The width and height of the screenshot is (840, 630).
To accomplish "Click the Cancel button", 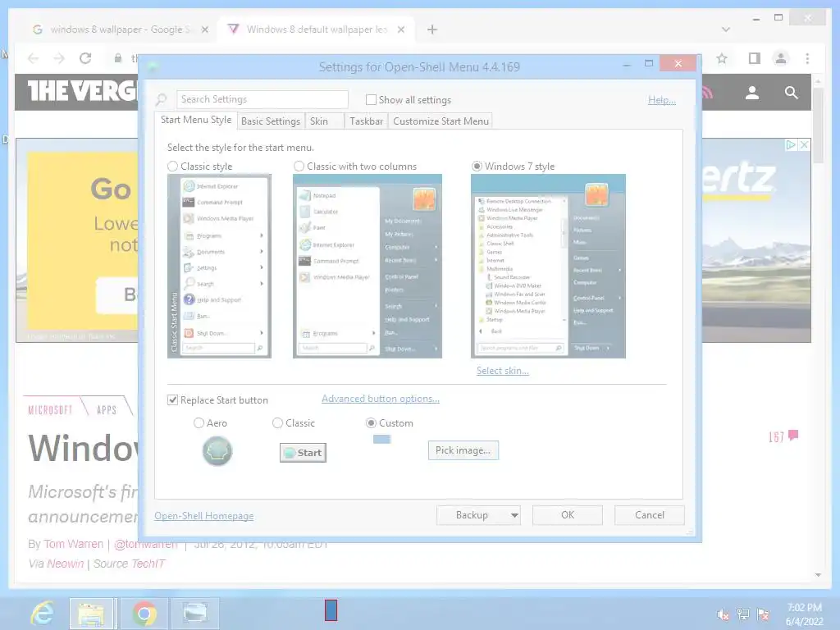I will pyautogui.click(x=650, y=515).
